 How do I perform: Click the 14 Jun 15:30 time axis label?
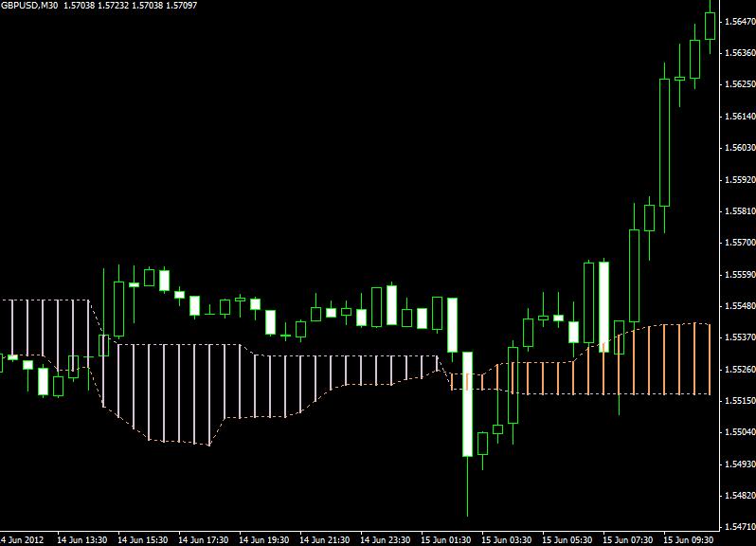pos(143,540)
